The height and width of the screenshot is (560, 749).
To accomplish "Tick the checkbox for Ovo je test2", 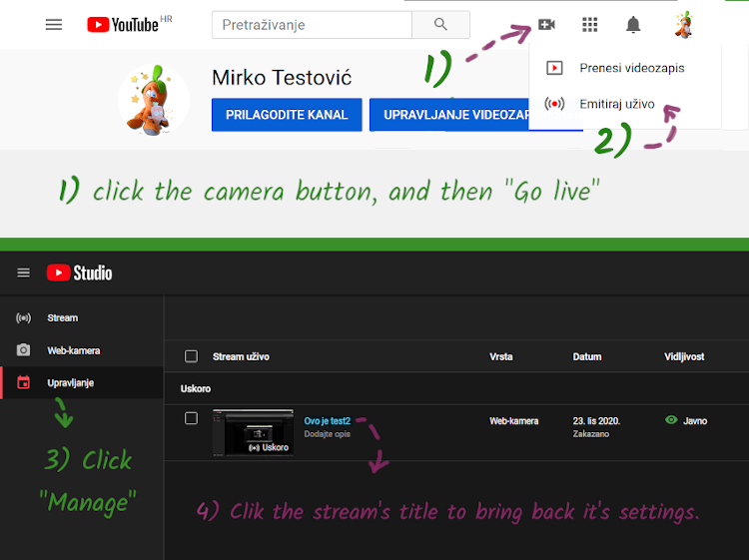I will [x=192, y=418].
